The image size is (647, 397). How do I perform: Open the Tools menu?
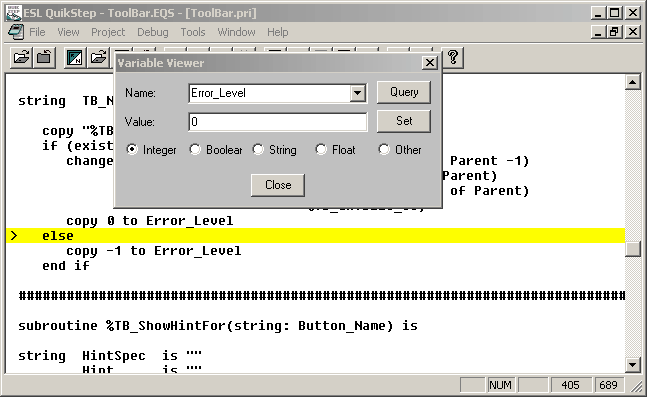pos(193,32)
